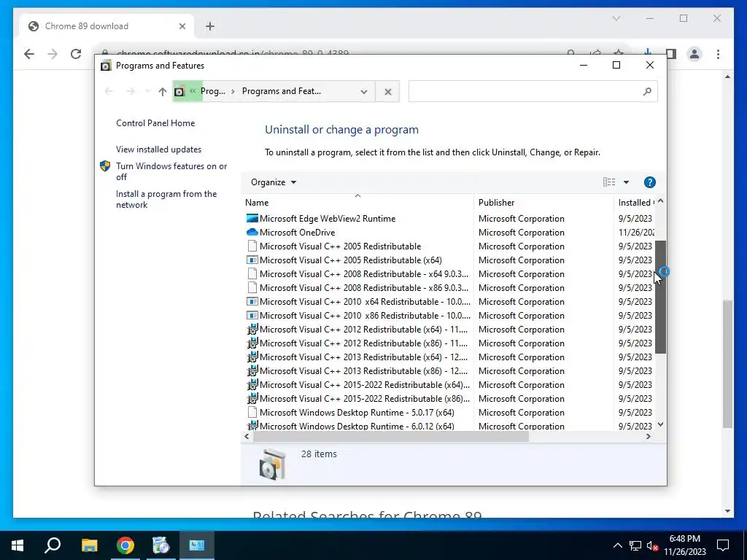747x560 pixels.
Task: Click the Back arrow in Programs and Features
Action: click(109, 91)
